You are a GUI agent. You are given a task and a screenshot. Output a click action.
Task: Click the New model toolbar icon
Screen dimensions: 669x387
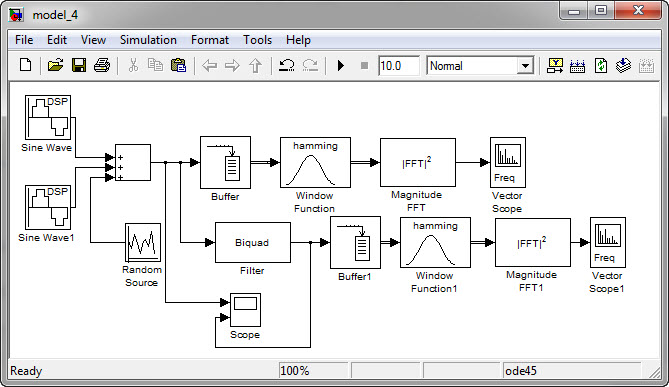tap(26, 66)
